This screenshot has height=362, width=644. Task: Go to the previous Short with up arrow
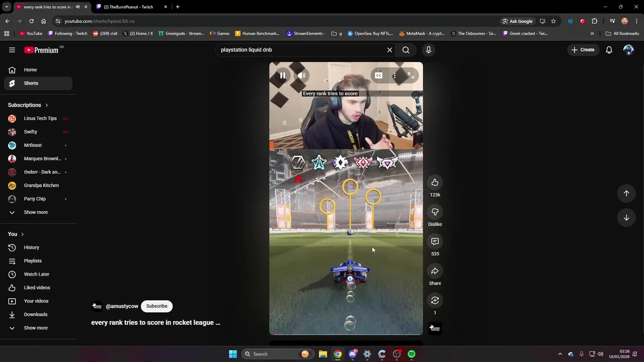(x=626, y=194)
